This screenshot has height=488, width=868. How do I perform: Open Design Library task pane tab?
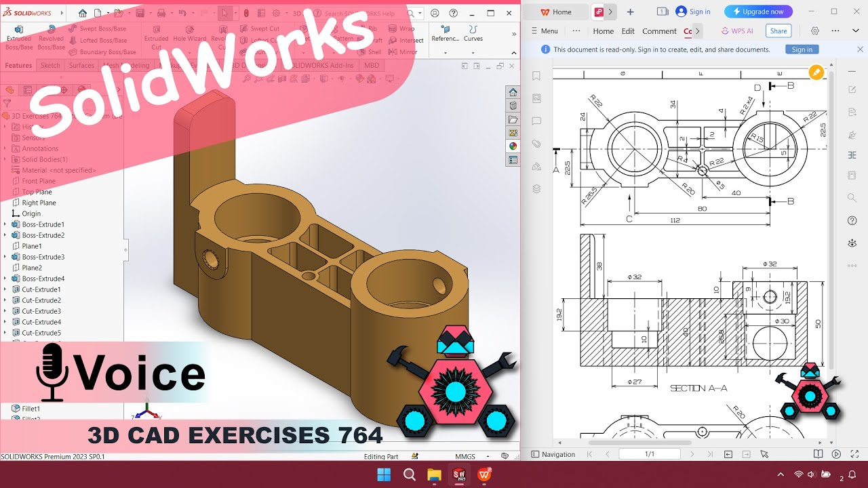click(x=513, y=106)
